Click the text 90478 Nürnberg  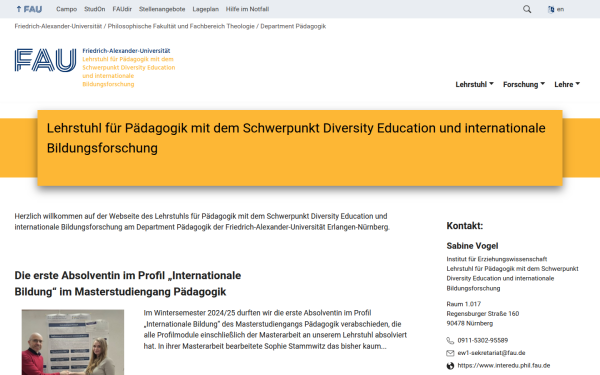click(x=470, y=323)
